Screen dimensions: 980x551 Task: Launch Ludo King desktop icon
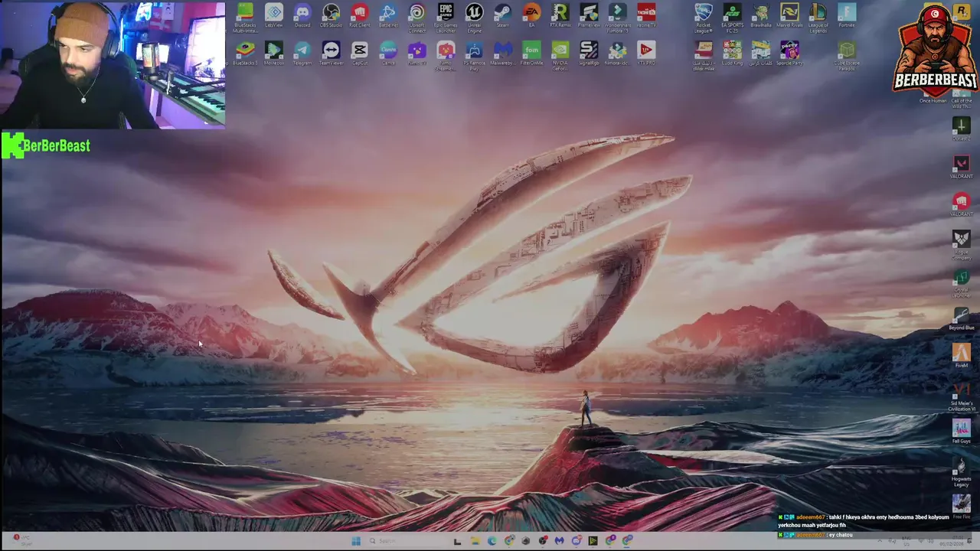732,54
